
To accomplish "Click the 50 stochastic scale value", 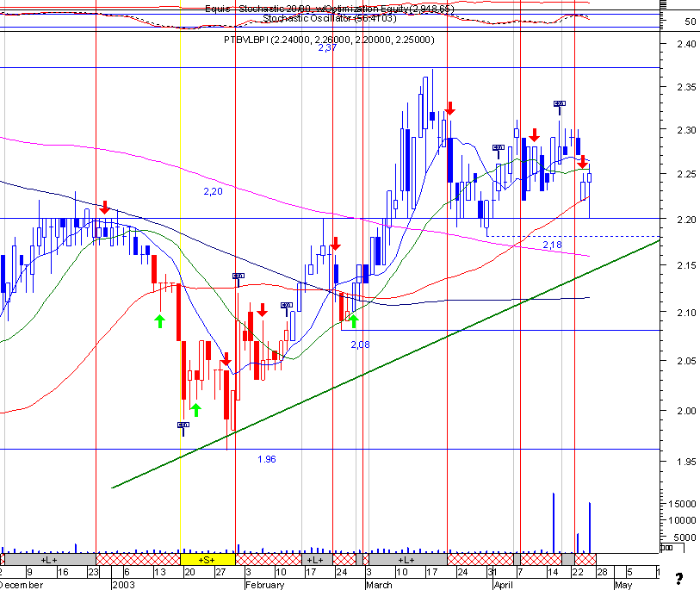I will [x=691, y=22].
